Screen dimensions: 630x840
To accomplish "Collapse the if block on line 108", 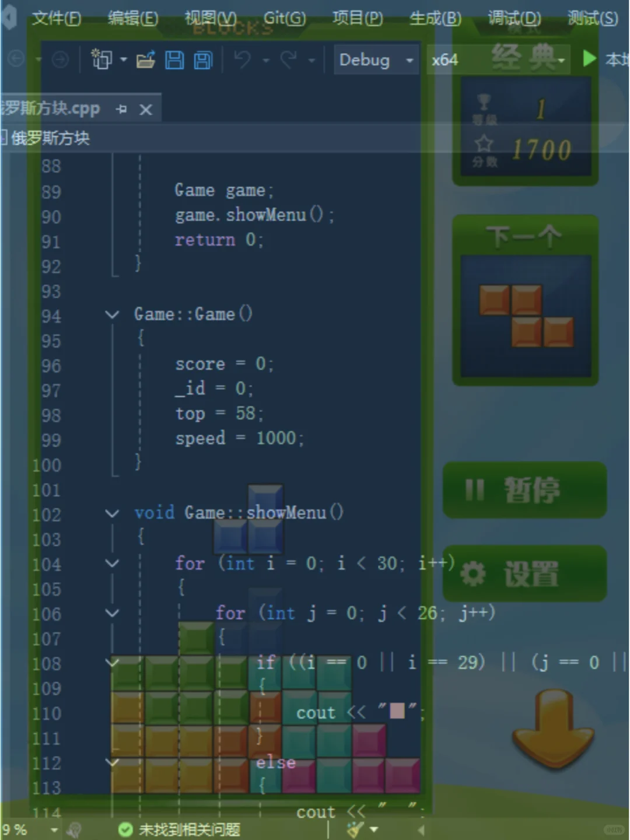I will pos(112,662).
